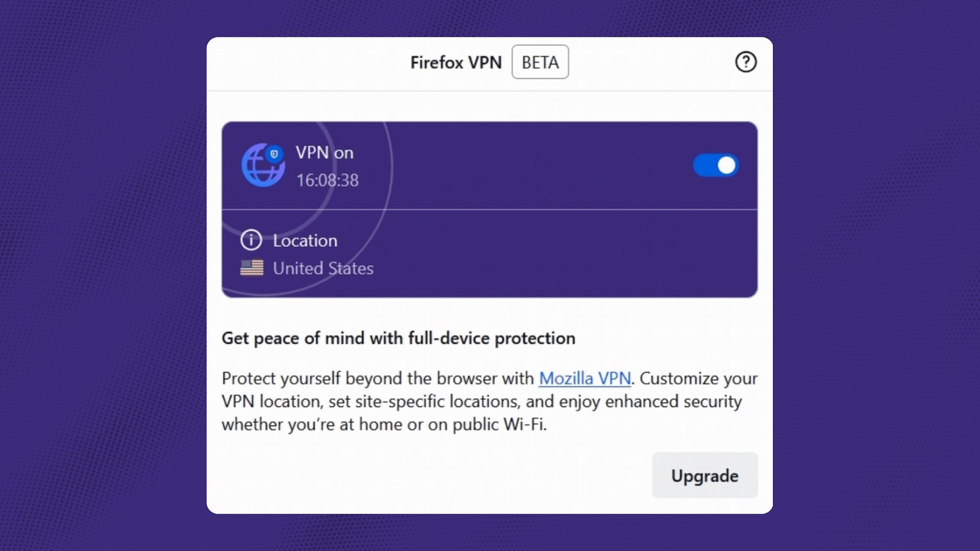This screenshot has height=551, width=980.
Task: Click United States to view location details
Action: point(323,268)
